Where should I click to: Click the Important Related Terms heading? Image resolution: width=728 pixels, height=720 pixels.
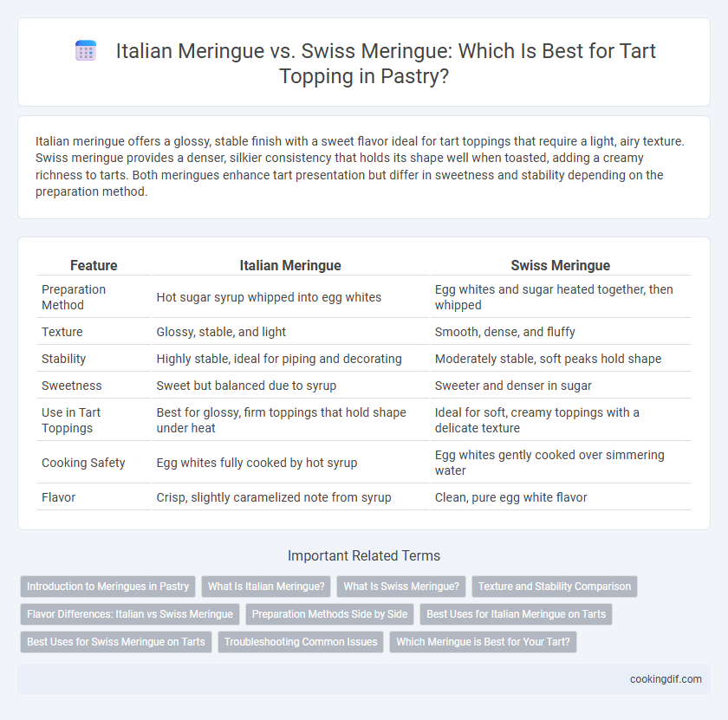[x=364, y=555]
